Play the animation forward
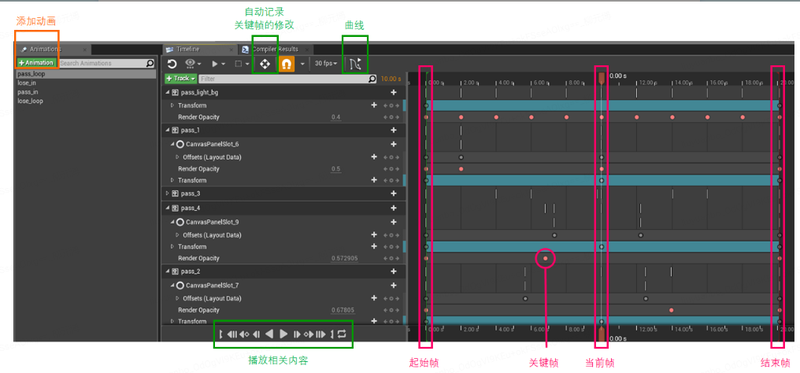 284,334
